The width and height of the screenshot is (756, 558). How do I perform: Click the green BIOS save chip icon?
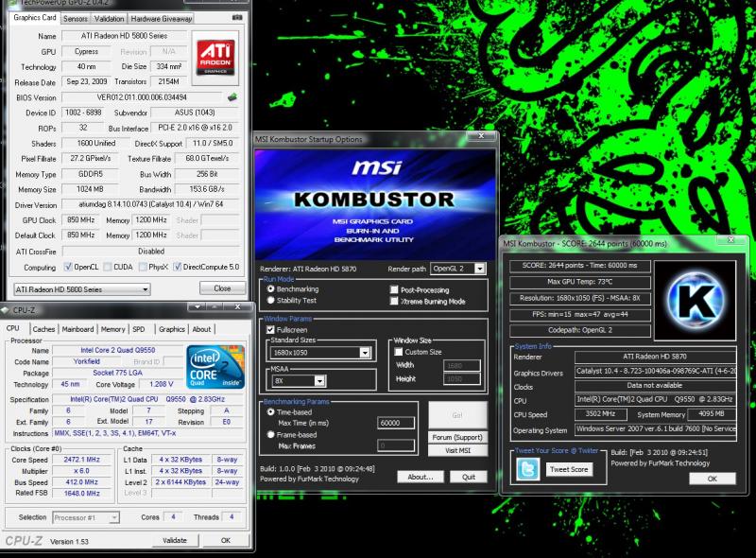click(232, 97)
